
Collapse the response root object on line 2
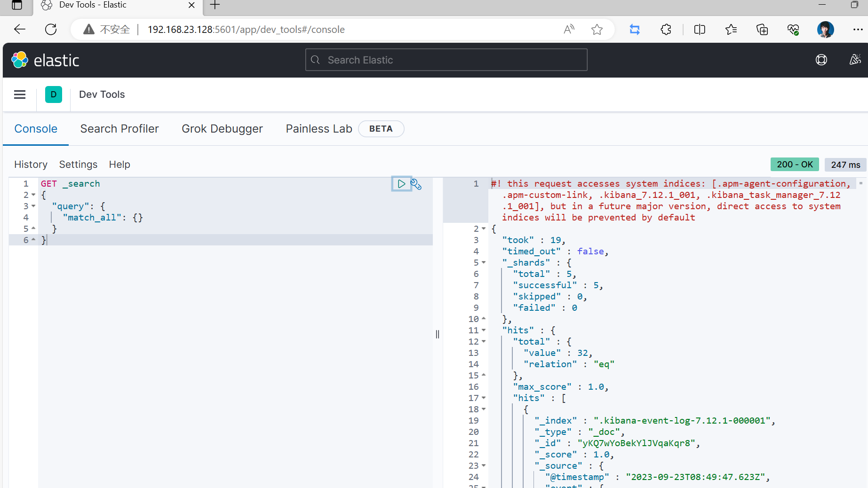click(484, 229)
